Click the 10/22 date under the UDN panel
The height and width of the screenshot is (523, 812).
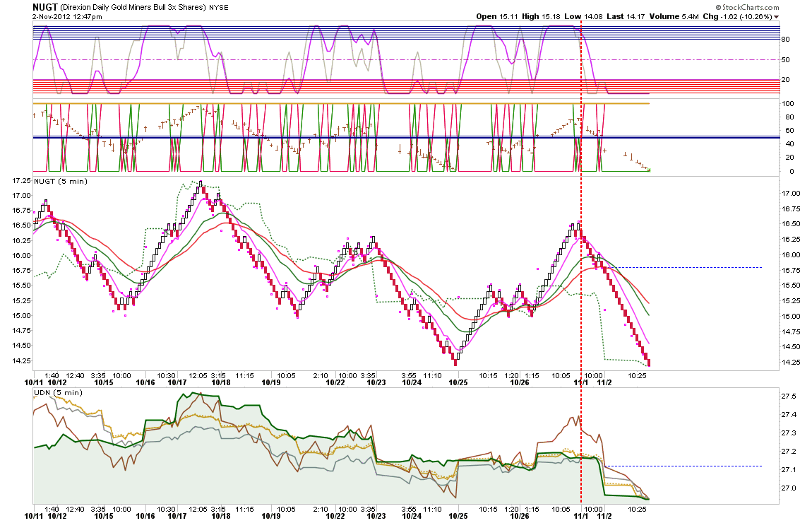click(x=335, y=516)
